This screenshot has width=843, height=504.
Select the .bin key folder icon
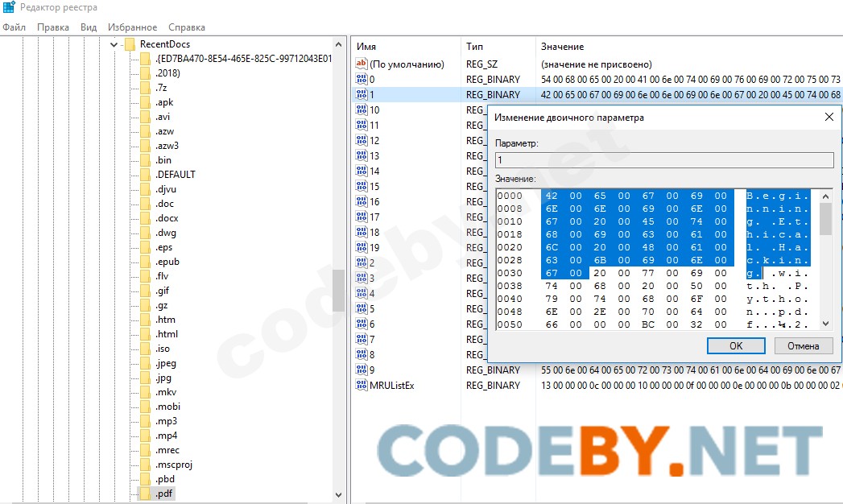click(145, 160)
